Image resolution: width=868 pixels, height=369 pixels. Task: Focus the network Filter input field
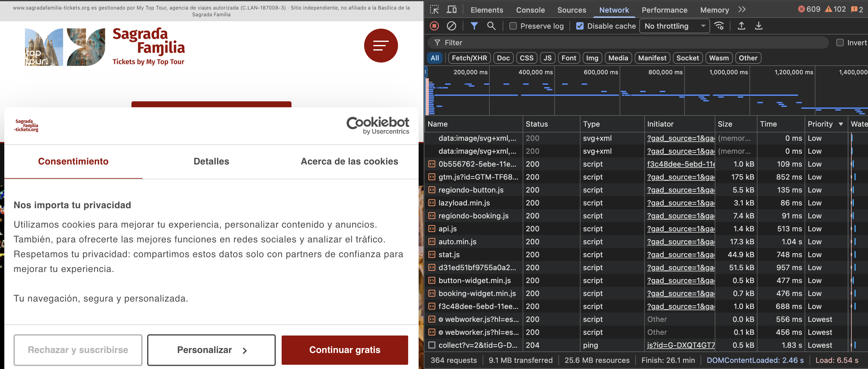coord(628,43)
